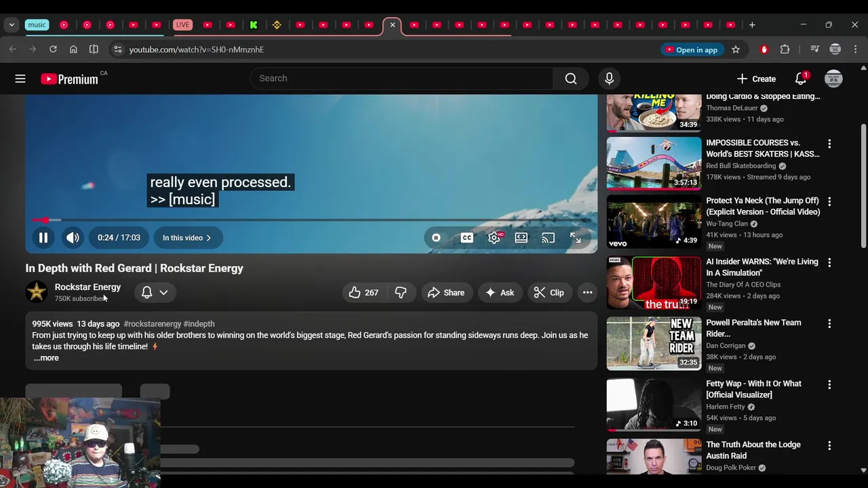Open #indepth hashtag
Image resolution: width=868 pixels, height=488 pixels.
tap(199, 324)
